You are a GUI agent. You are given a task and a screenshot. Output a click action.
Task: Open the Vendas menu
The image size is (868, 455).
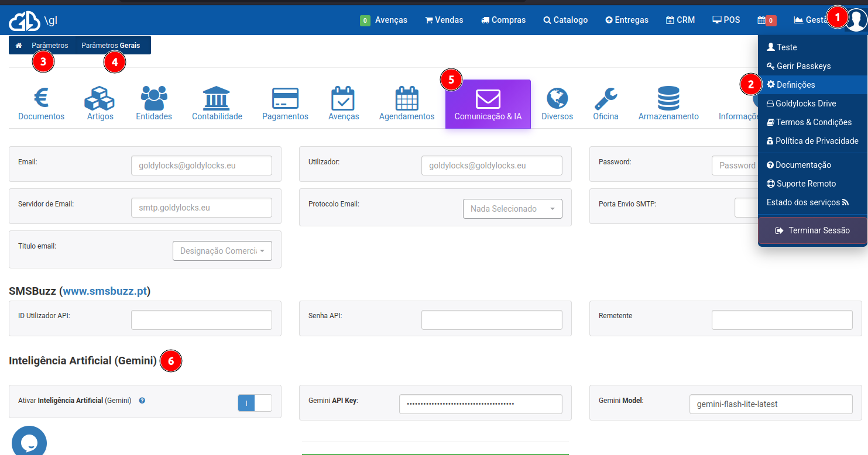click(444, 20)
